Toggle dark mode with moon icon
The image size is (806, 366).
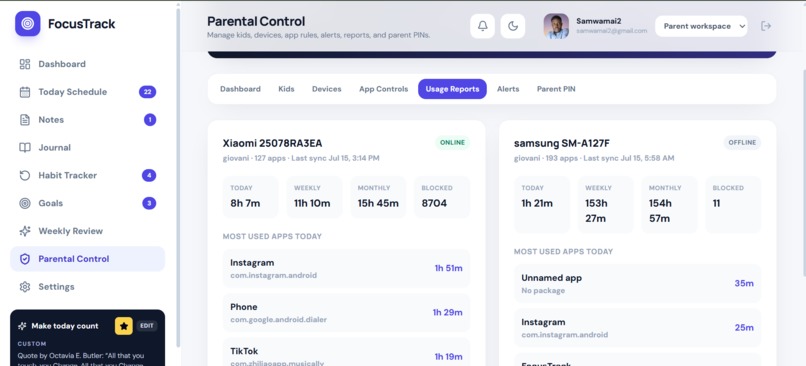(x=512, y=26)
